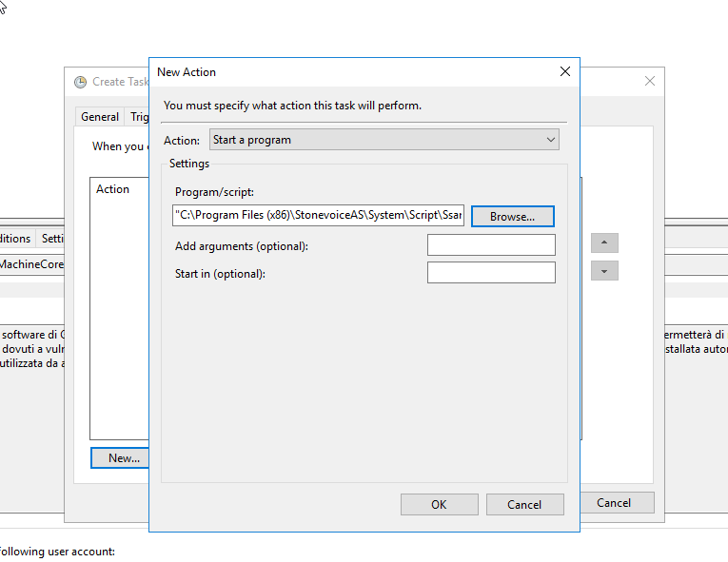The height and width of the screenshot is (562, 728).
Task: Focus the Start in (optional) field
Action: [491, 274]
